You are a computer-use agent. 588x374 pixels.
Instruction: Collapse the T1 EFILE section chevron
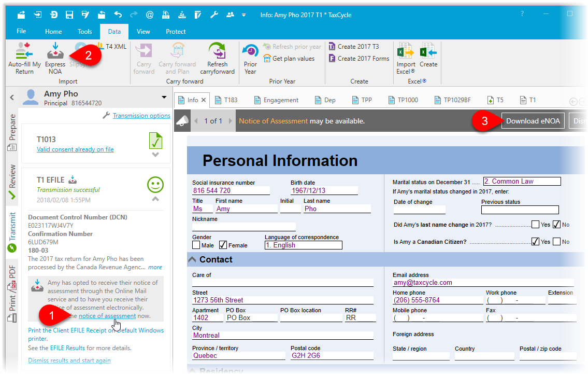tap(155, 199)
